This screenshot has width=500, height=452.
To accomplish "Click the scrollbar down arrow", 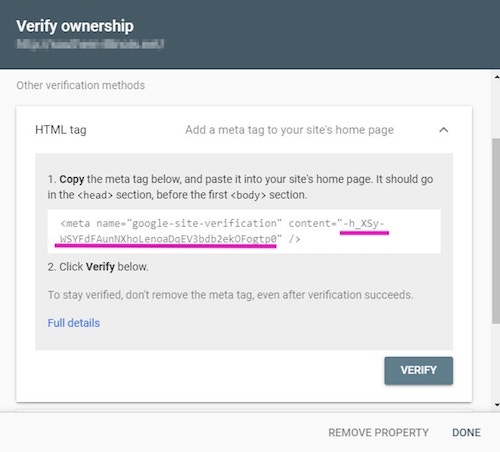I will pyautogui.click(x=497, y=405).
